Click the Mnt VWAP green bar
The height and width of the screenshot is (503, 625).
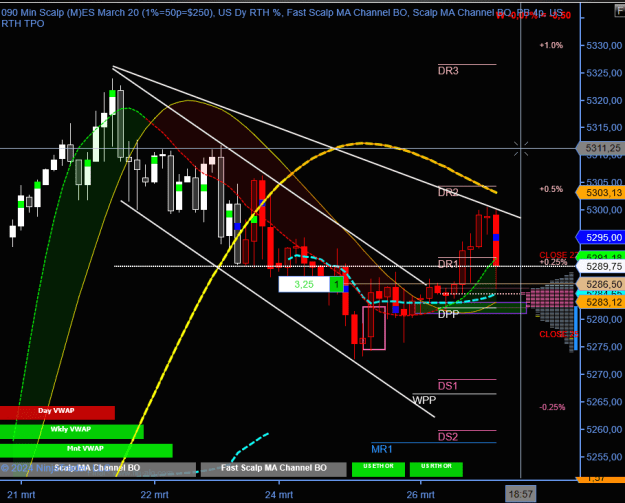(x=86, y=450)
